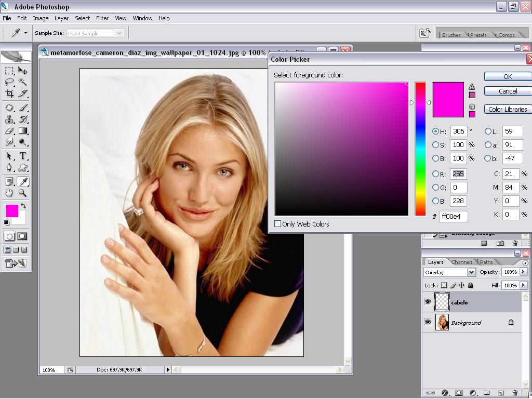
Task: Open the Image menu
Action: 41,18
